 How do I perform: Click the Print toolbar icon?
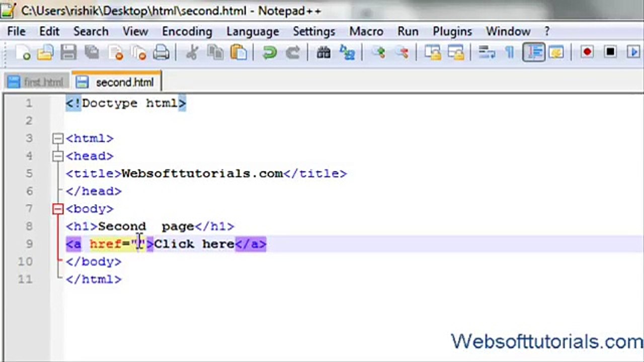[161, 52]
